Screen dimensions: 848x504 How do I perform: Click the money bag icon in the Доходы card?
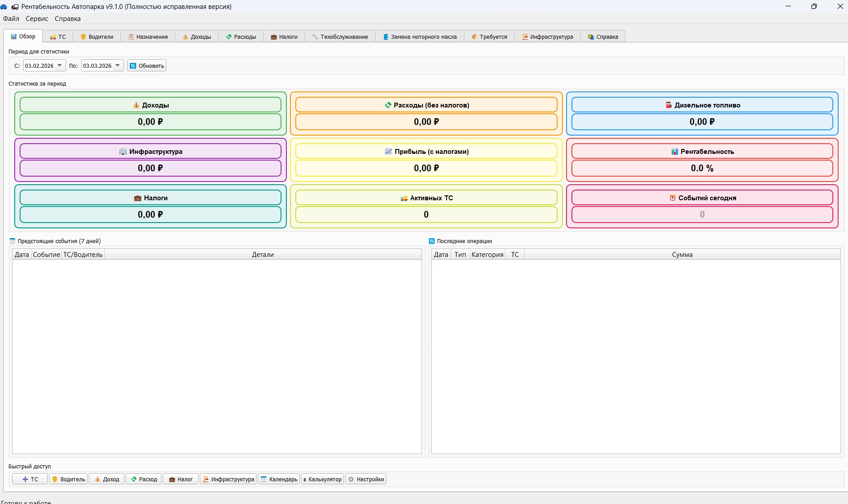click(136, 105)
